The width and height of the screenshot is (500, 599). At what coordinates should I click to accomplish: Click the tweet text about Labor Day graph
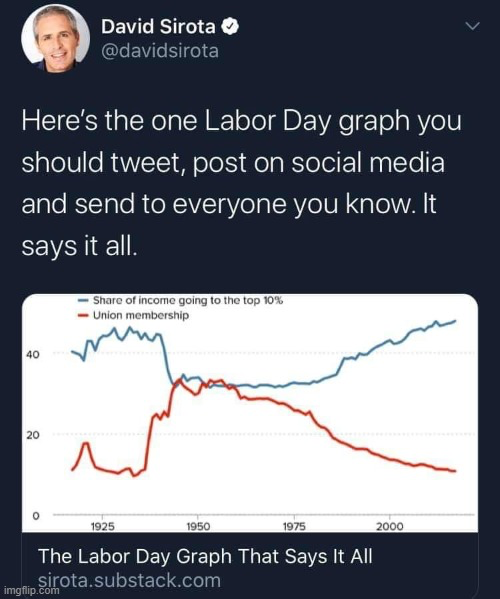(241, 183)
